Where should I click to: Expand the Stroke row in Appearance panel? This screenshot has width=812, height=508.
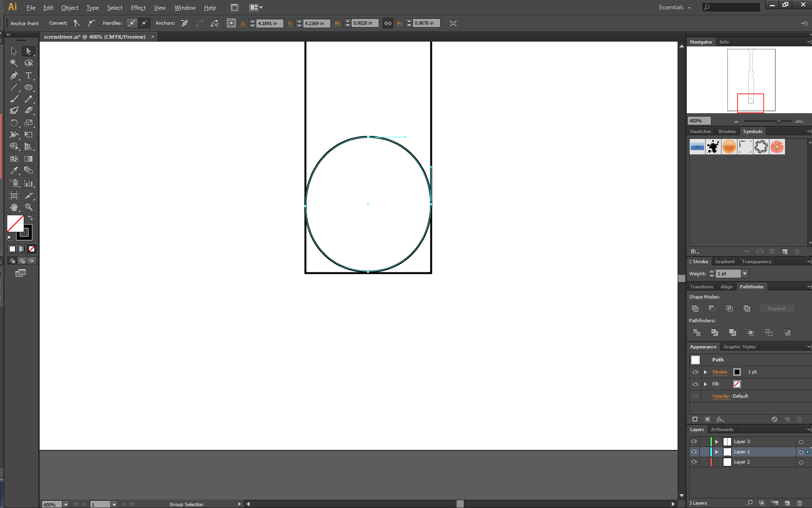tap(705, 372)
